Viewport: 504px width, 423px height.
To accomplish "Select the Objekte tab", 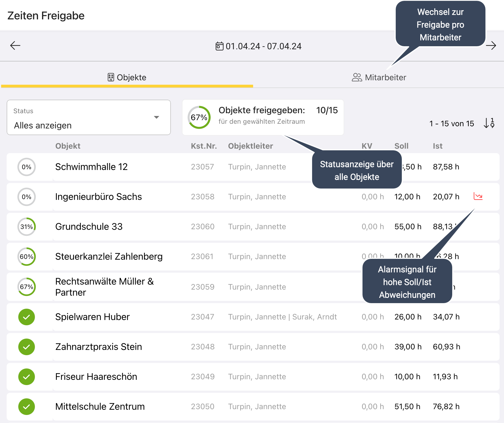I will 127,77.
